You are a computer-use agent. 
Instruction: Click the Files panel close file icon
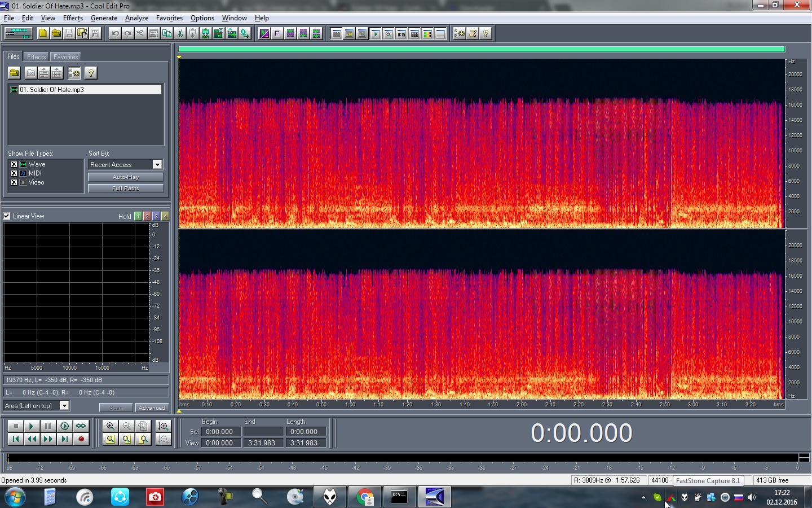[x=31, y=73]
